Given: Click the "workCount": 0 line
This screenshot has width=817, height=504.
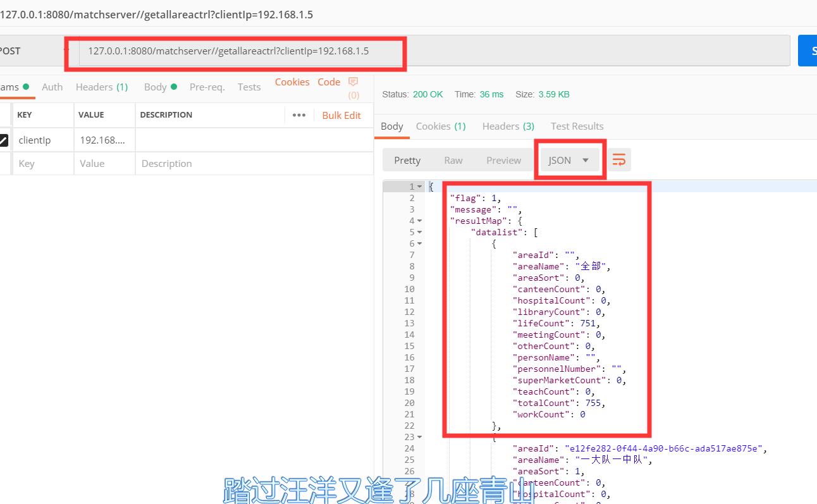Looking at the screenshot, I should point(549,414).
